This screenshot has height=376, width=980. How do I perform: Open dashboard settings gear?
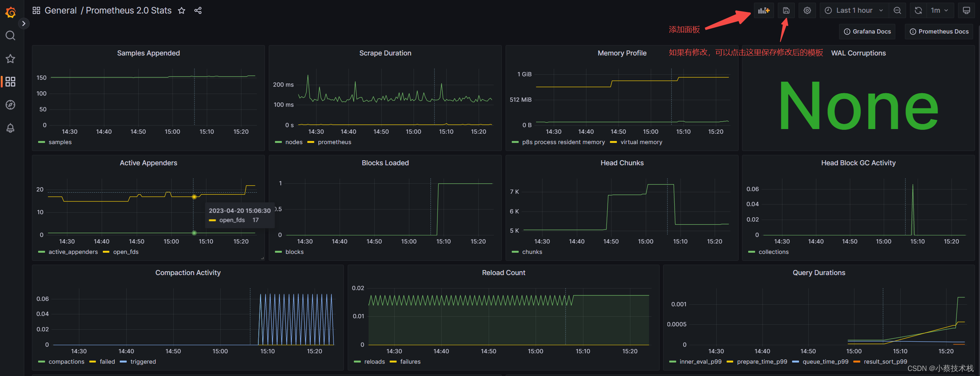coord(807,10)
